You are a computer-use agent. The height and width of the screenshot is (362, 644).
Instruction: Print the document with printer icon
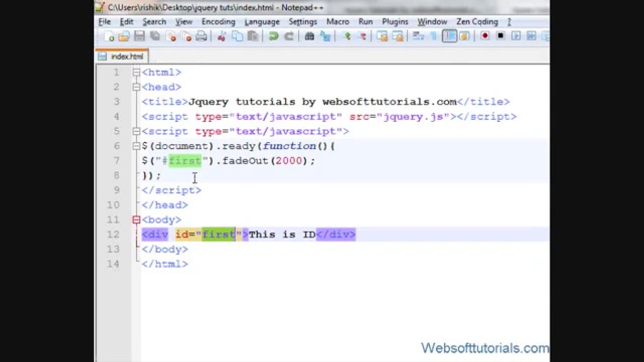201,36
